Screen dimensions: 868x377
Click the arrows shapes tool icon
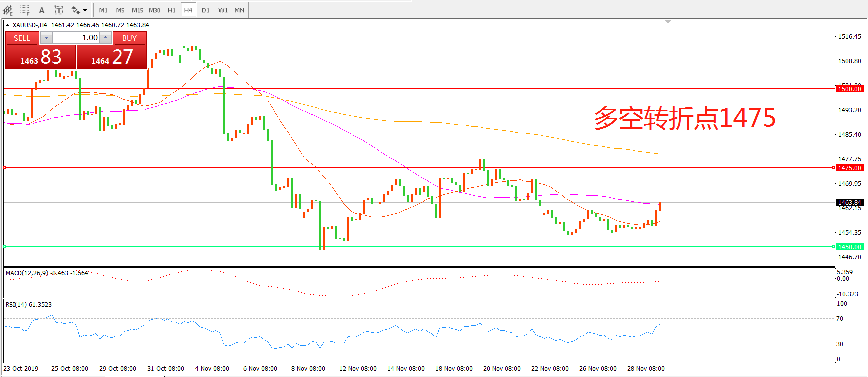[x=75, y=10]
